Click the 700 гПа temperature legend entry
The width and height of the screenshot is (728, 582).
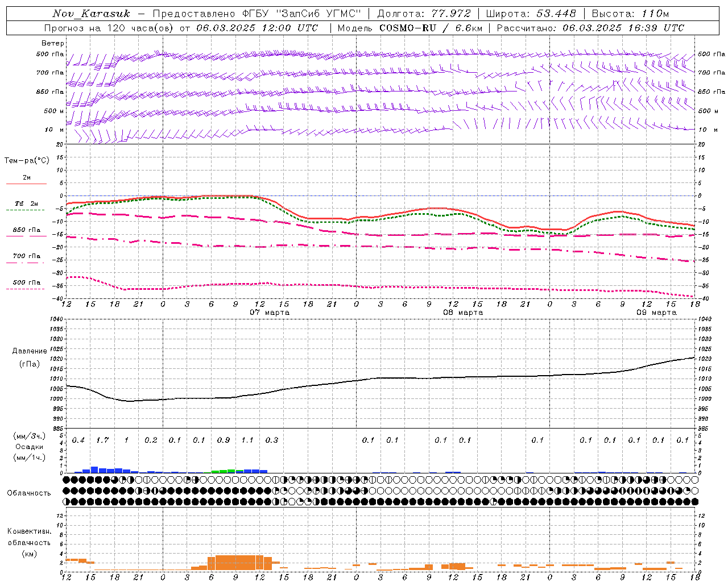click(x=27, y=256)
